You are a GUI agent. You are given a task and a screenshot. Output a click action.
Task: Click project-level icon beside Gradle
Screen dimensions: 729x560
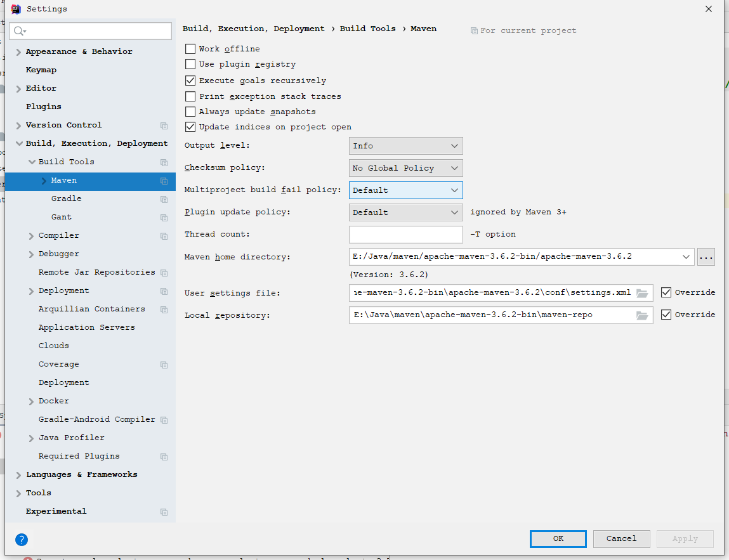coord(164,199)
